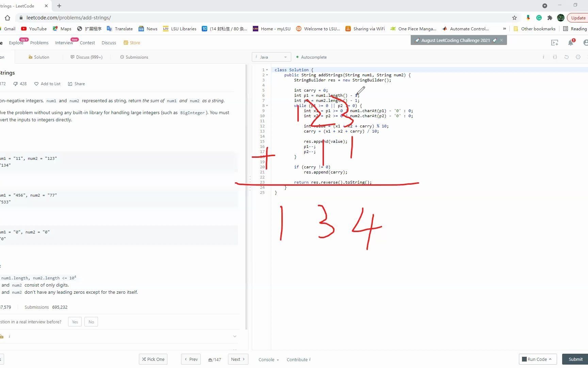588x368 pixels.
Task: Open the Home - myLSU bookmark
Action: (272, 29)
